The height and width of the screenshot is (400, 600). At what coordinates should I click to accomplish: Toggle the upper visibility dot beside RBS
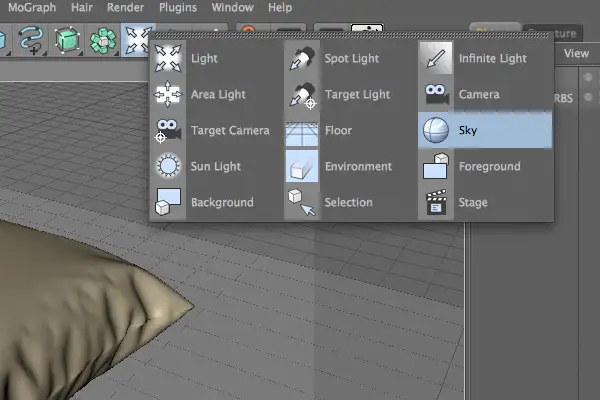[588, 77]
